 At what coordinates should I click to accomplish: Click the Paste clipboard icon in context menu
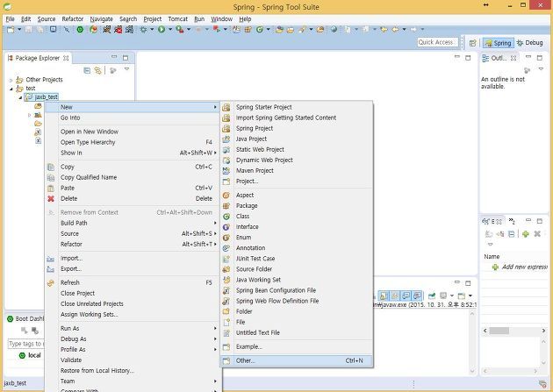51,188
